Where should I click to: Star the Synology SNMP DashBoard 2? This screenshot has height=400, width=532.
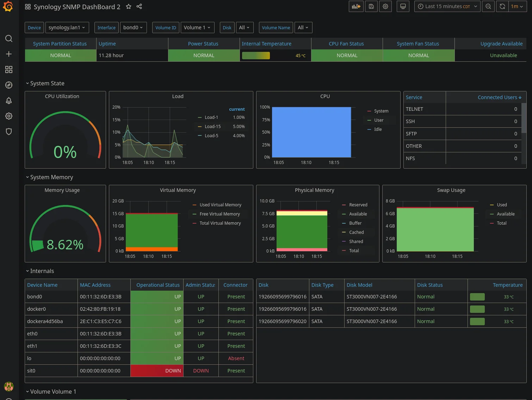(x=129, y=7)
